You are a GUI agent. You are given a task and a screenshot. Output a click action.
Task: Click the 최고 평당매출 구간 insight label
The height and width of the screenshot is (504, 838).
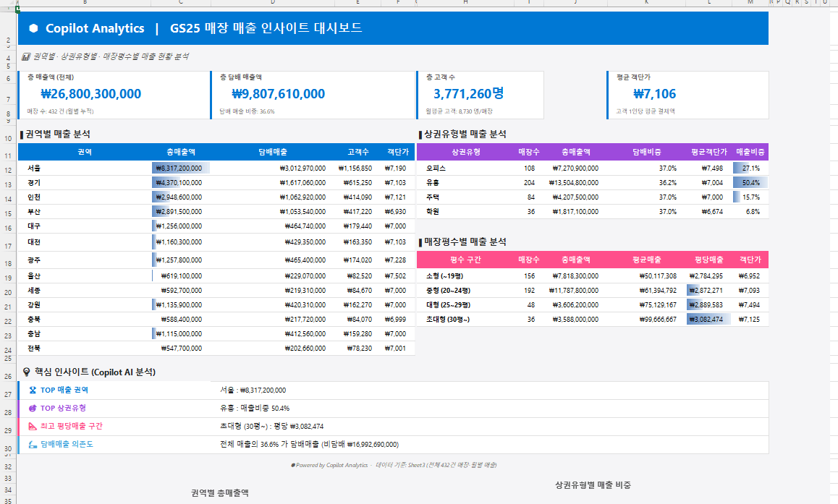(x=71, y=426)
